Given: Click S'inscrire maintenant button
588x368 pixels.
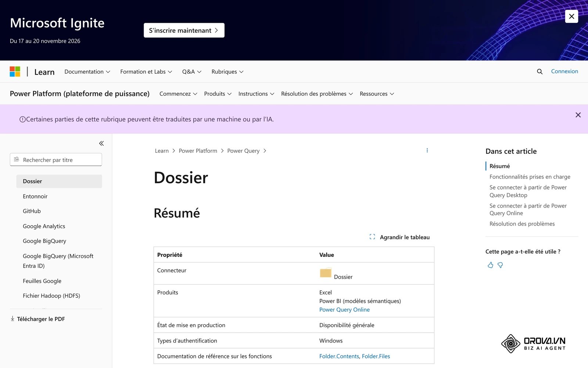Looking at the screenshot, I should (x=184, y=30).
